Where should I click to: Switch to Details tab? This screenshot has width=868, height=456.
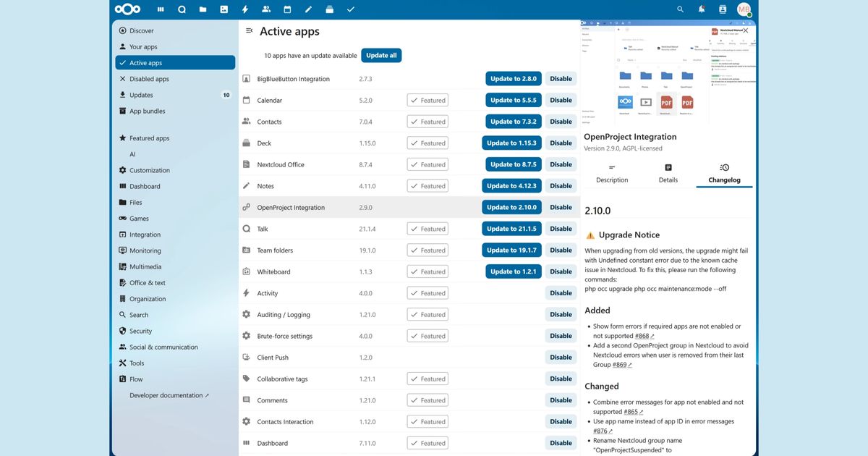coord(668,174)
